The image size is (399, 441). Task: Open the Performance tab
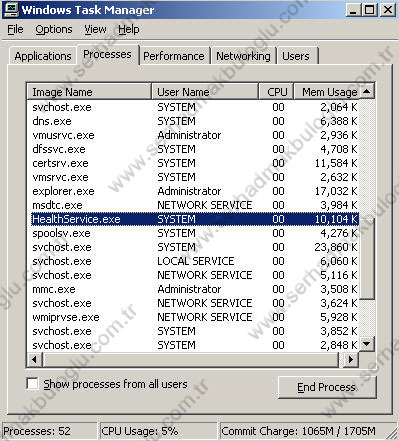click(x=174, y=56)
